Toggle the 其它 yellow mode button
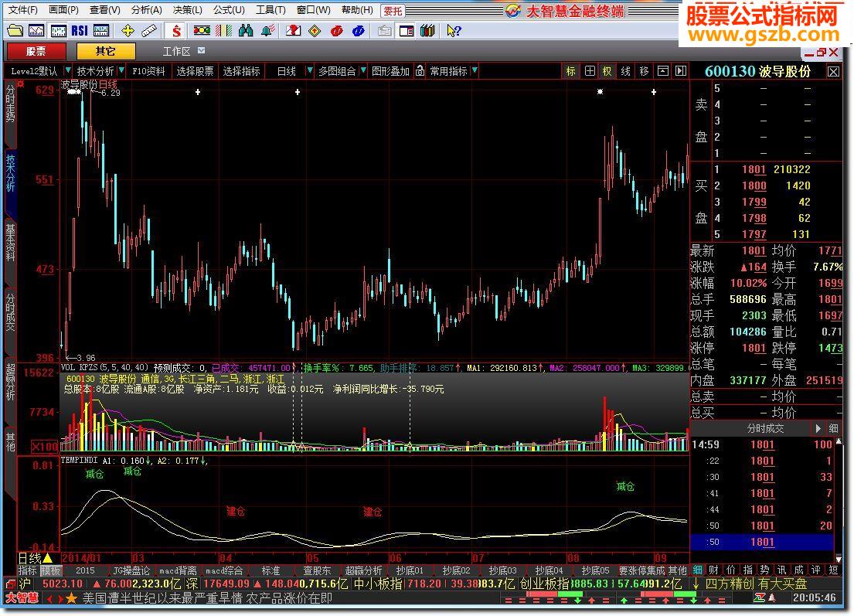The image size is (854, 616). click(x=106, y=51)
